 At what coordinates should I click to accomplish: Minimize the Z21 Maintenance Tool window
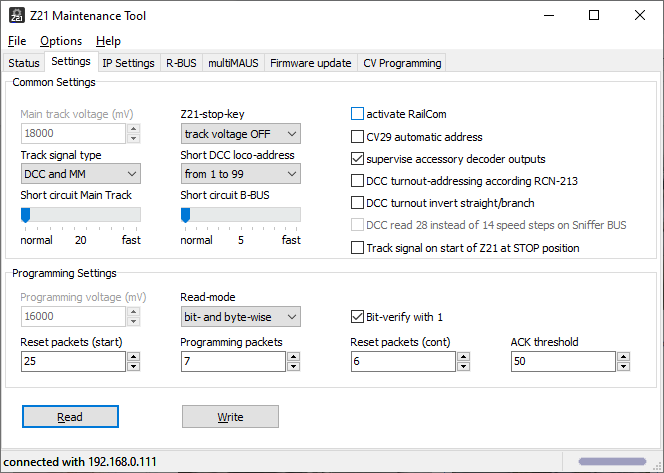click(x=549, y=16)
